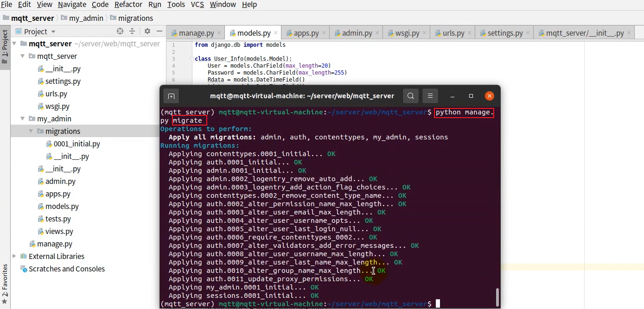644x309 pixels.
Task: Close the apps.py tab
Action: click(324, 33)
